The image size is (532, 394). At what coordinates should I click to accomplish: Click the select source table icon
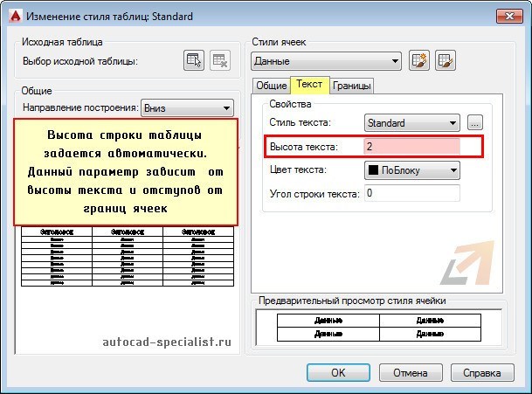click(x=193, y=60)
